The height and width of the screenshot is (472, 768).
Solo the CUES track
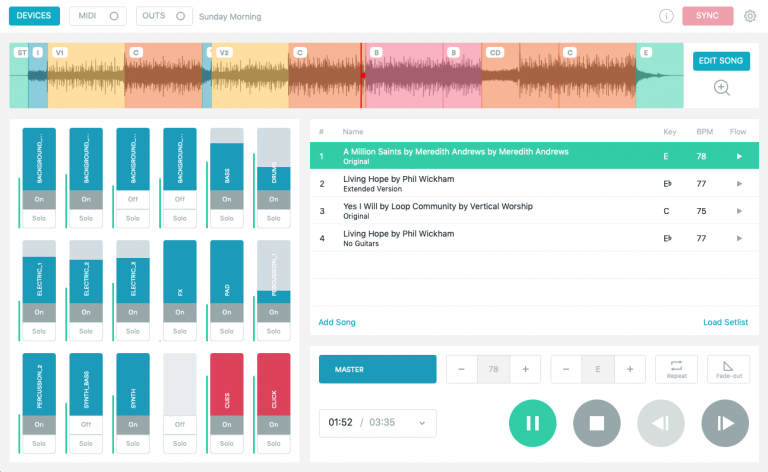tap(226, 443)
